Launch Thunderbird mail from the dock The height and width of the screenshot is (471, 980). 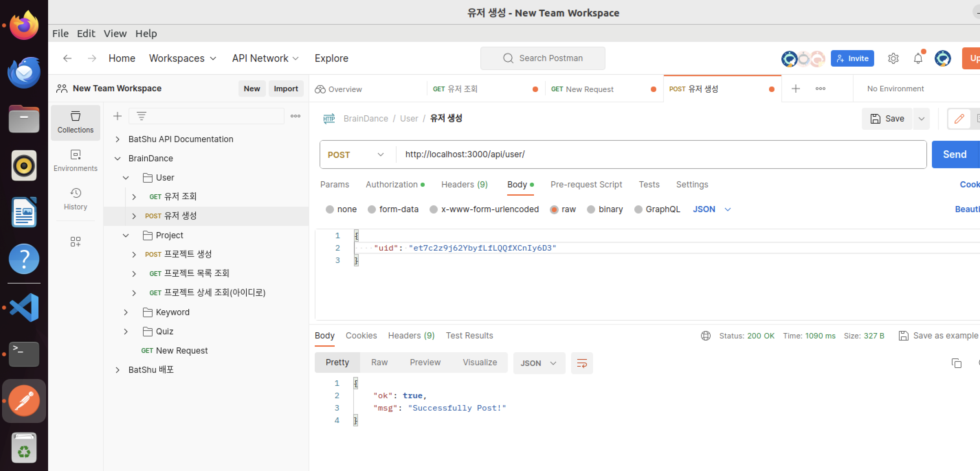pos(24,72)
